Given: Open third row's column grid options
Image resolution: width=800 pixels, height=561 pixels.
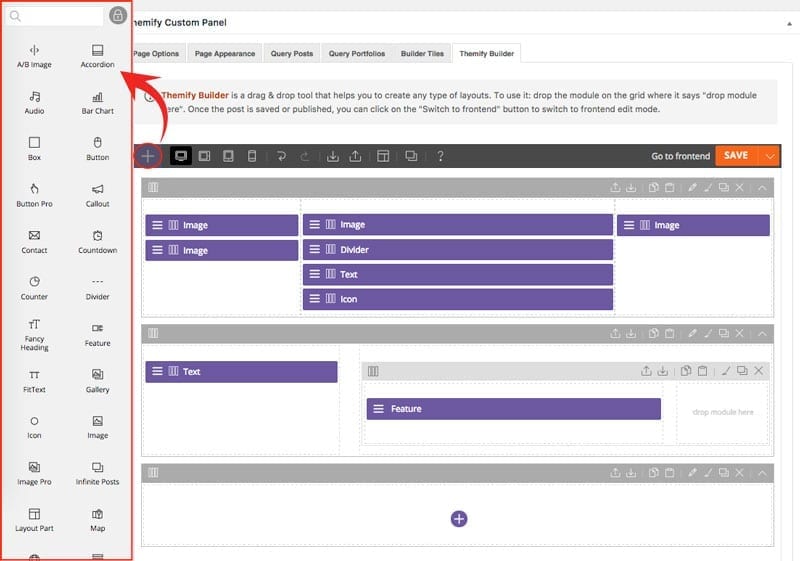Looking at the screenshot, I should pyautogui.click(x=153, y=473).
